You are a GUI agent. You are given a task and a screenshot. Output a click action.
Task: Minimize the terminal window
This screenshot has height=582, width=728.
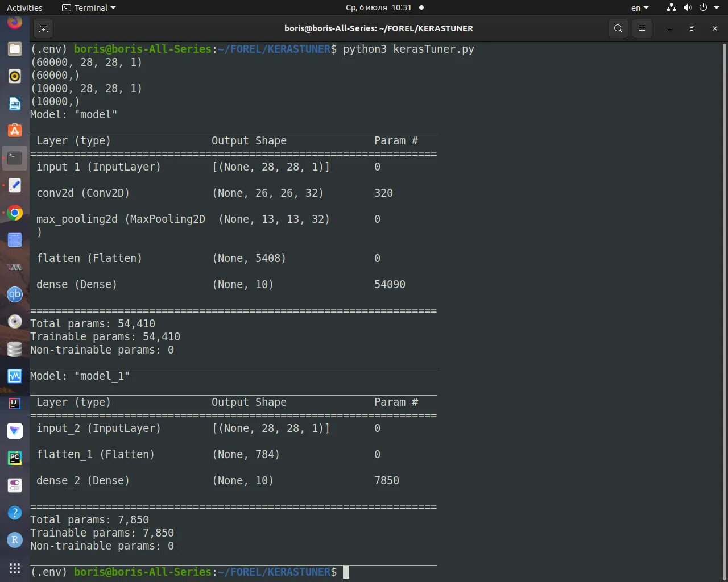[x=669, y=28]
